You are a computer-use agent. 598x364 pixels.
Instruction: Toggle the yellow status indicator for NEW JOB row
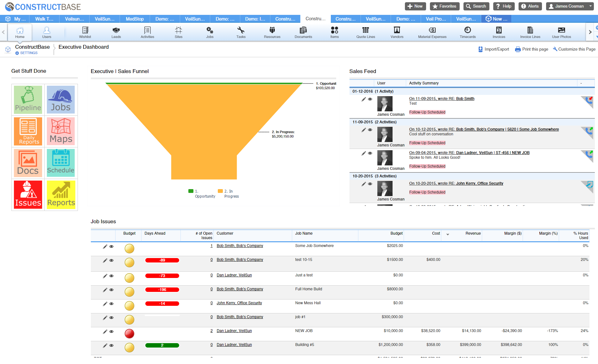129,333
